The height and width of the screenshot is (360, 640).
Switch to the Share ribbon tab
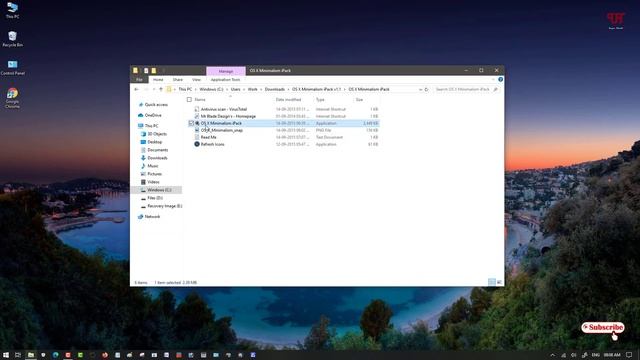coord(178,80)
